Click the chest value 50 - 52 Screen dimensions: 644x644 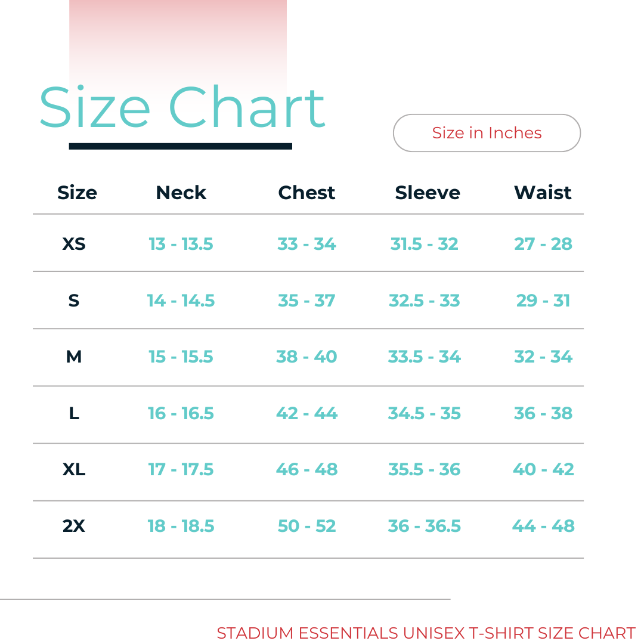coord(306,526)
